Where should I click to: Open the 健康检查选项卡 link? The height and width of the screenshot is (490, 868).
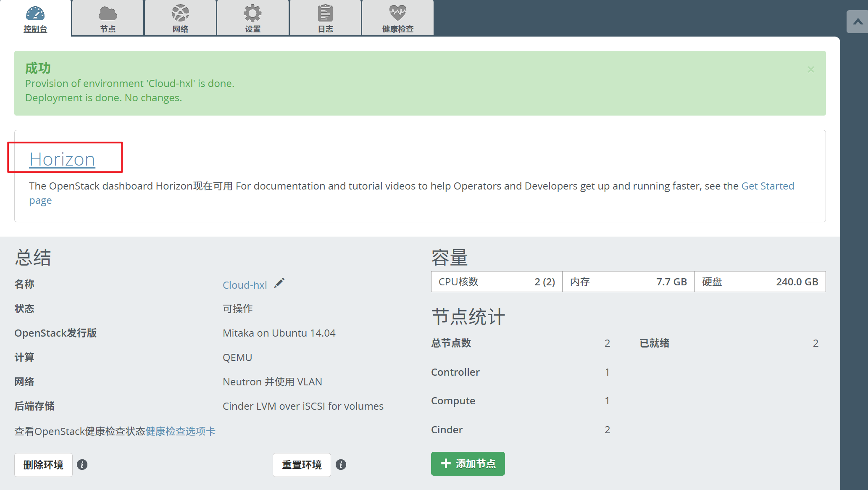click(180, 431)
